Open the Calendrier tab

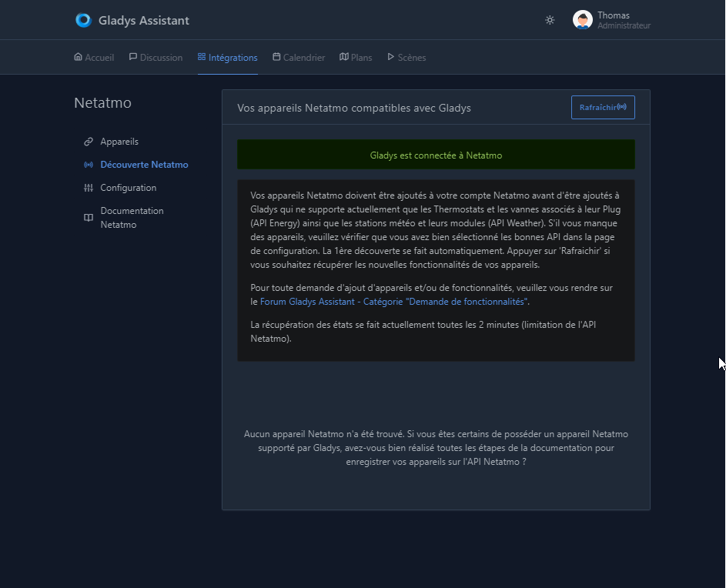pos(299,57)
